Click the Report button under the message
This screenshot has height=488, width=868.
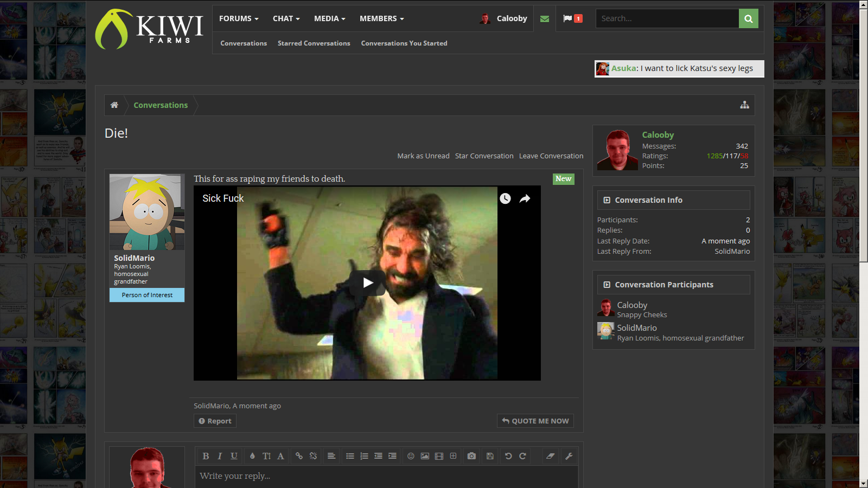(215, 421)
